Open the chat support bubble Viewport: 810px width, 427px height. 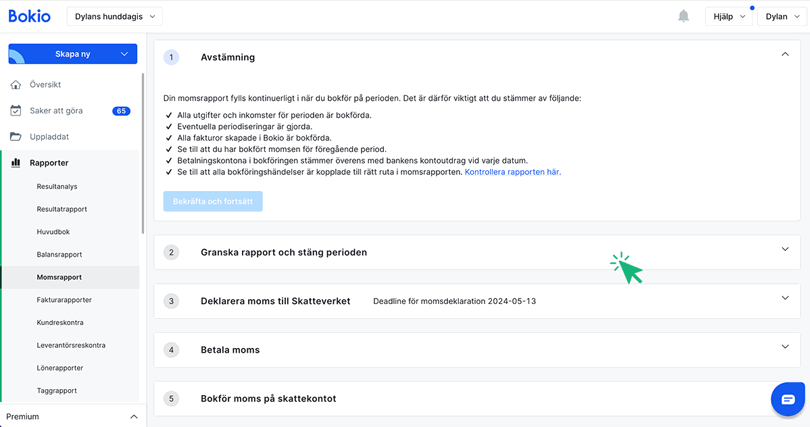(787, 399)
